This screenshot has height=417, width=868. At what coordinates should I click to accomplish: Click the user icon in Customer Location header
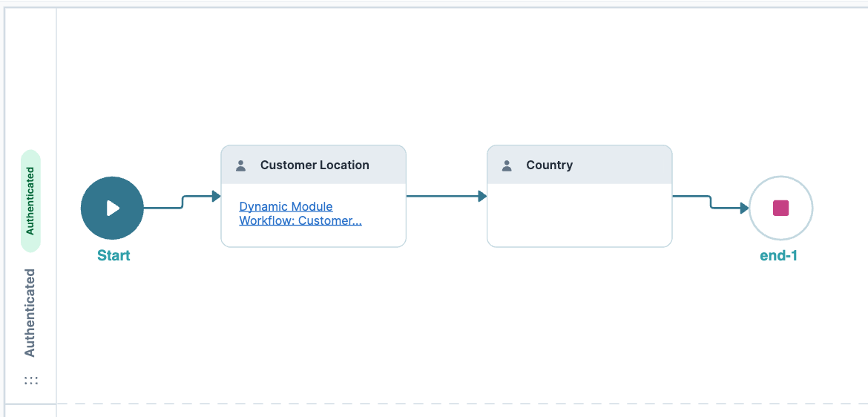(x=241, y=165)
